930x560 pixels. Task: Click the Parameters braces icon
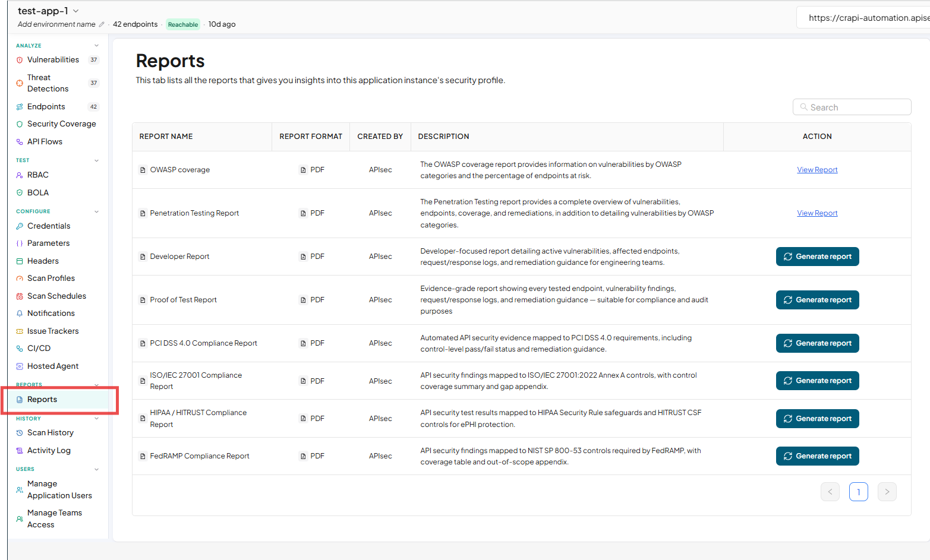coord(20,243)
